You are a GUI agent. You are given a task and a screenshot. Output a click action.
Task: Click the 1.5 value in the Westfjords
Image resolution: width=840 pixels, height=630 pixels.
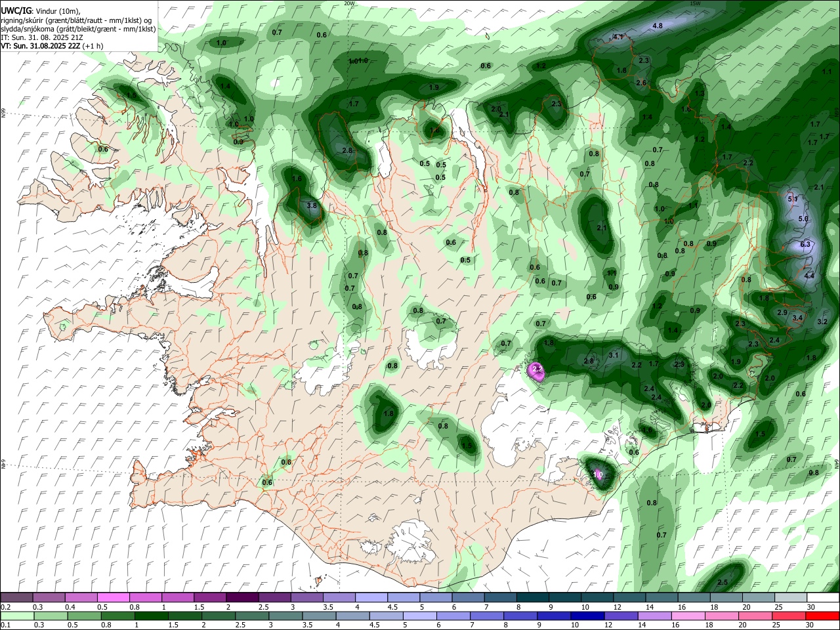coord(131,96)
